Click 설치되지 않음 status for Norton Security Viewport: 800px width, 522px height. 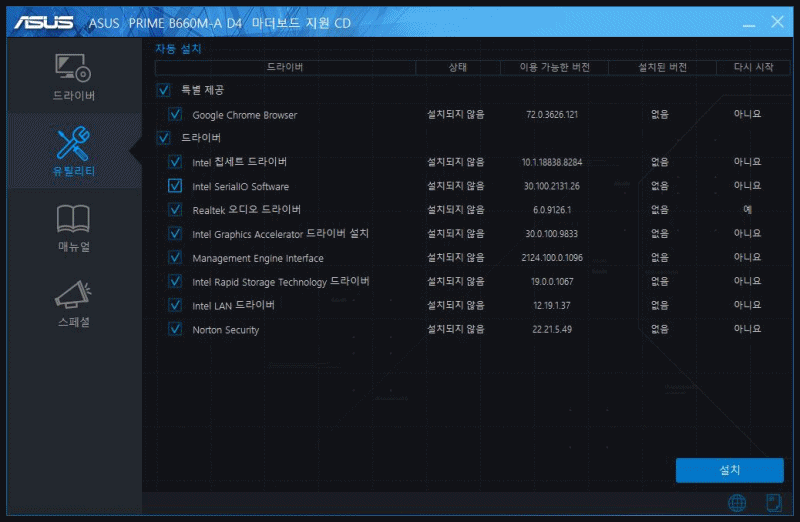coord(456,329)
